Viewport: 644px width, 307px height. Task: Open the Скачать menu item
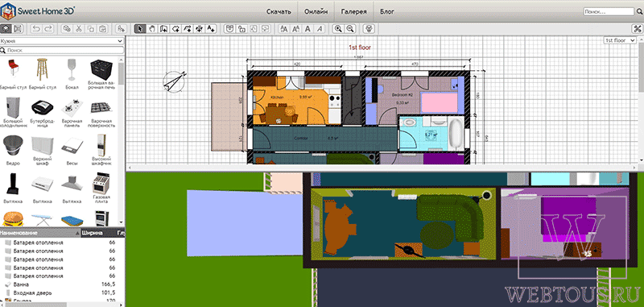pyautogui.click(x=279, y=11)
